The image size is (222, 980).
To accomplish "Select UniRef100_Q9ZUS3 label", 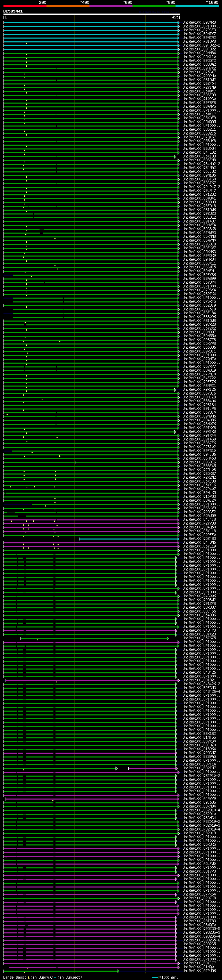I will 199,214.
